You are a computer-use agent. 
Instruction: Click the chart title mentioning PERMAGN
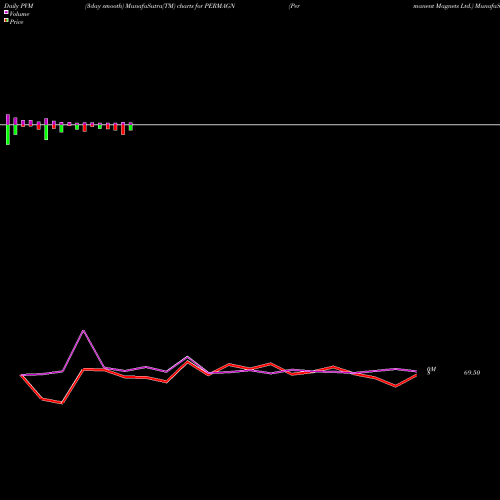coord(160,6)
